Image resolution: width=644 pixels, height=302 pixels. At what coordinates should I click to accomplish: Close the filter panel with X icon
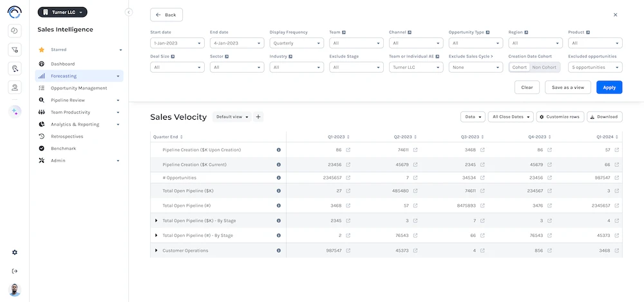tap(615, 15)
